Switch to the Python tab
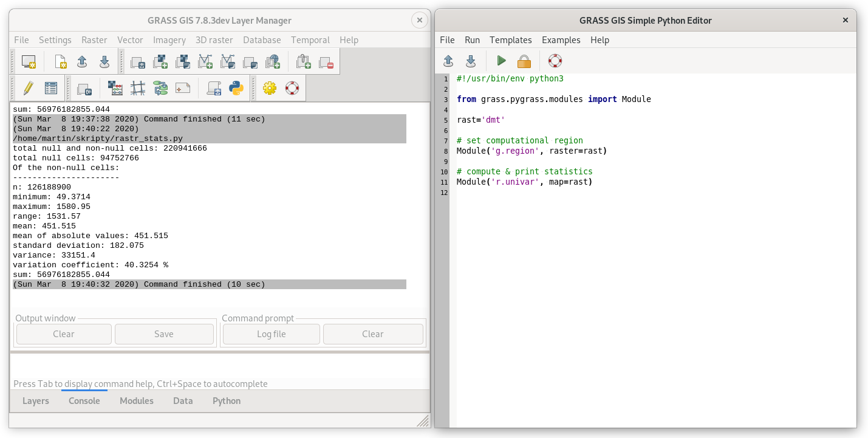This screenshot has height=438, width=868. click(x=227, y=401)
